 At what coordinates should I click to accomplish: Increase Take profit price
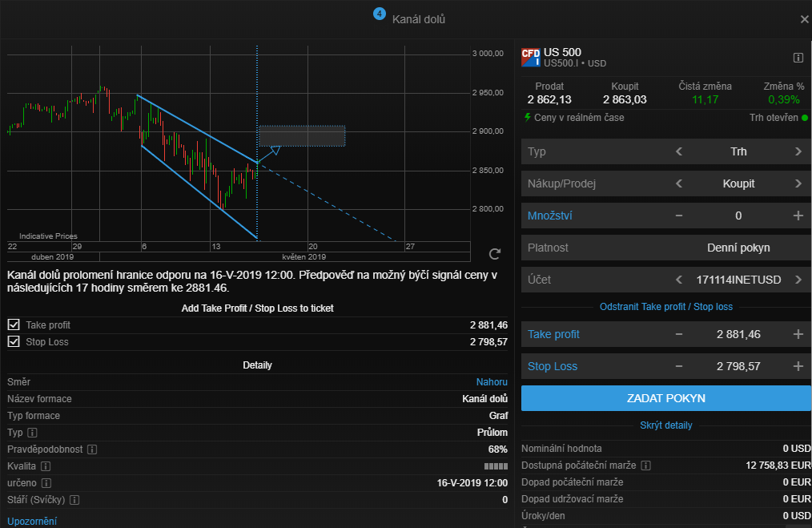click(798, 334)
